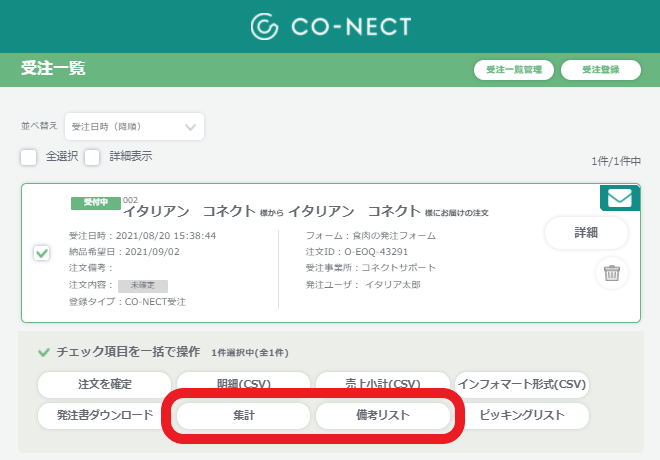Open the ピッキングリスト button

point(524,416)
